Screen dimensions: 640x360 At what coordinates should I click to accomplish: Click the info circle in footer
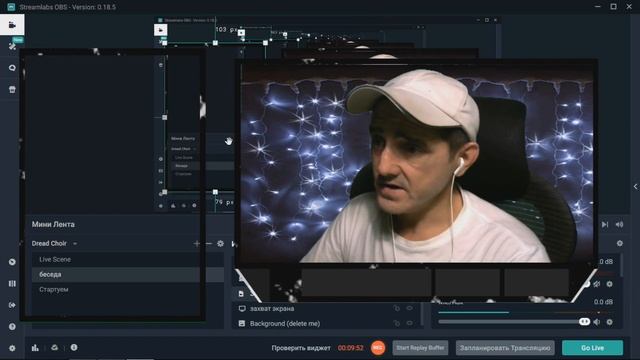74,347
